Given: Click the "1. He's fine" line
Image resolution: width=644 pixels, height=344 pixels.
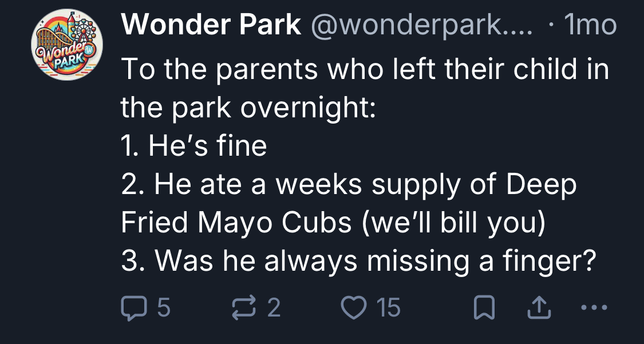Looking at the screenshot, I should [x=194, y=147].
